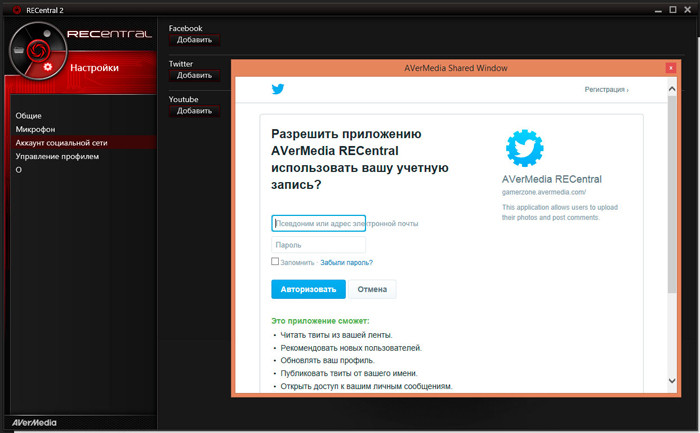This screenshot has height=433, width=700.
Task: Close the AVerMedia Shared Window
Action: tap(671, 68)
